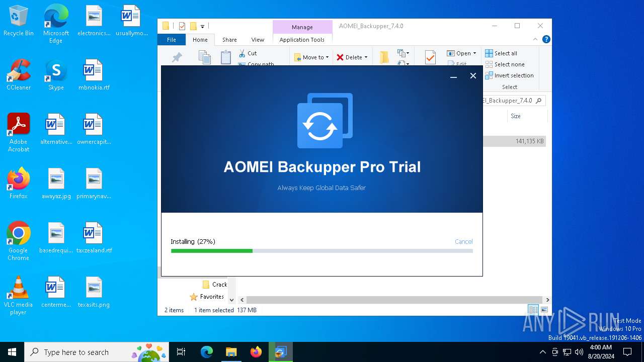
Task: Select the Crack folder in navigation pane
Action: click(x=215, y=285)
